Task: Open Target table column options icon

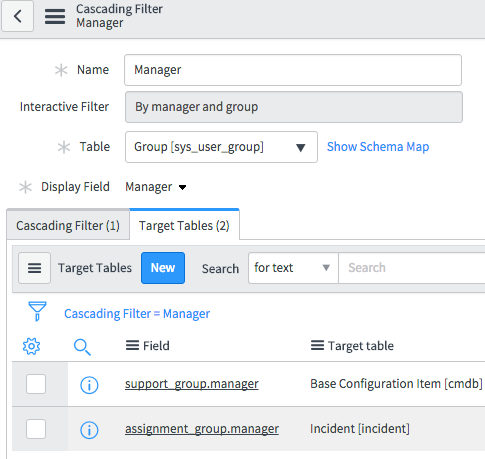Action: tap(317, 345)
